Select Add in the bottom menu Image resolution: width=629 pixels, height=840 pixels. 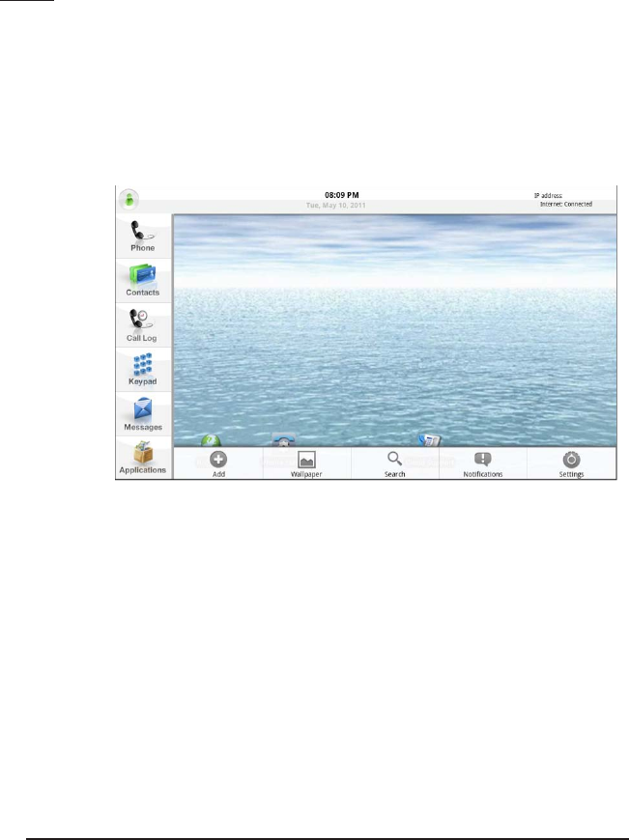point(218,463)
